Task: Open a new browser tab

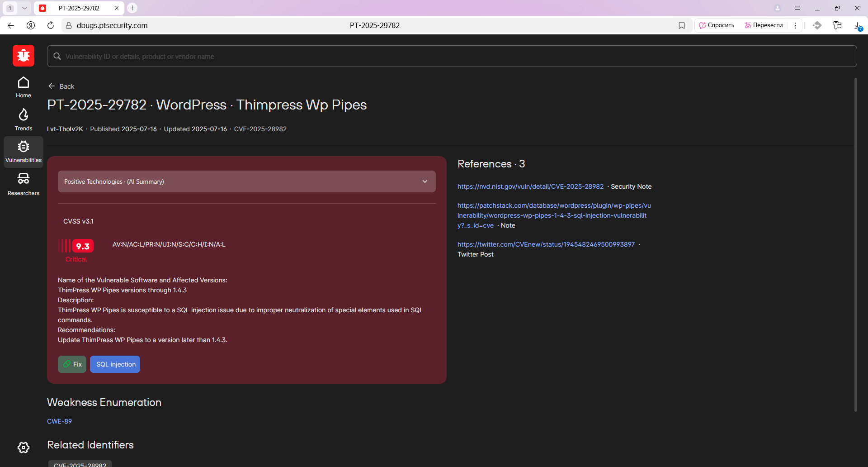Action: click(x=132, y=8)
